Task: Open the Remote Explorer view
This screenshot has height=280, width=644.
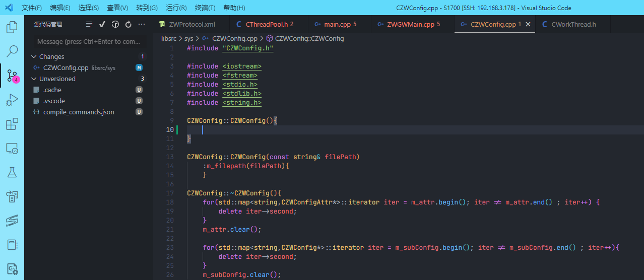Action: pos(12,149)
